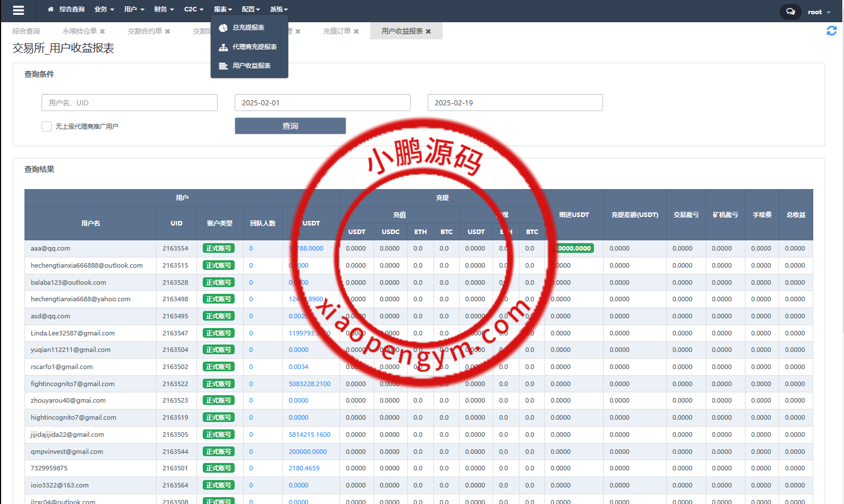The image size is (844, 504).
Task: Click the 用户名、UID search input field
Action: (x=129, y=103)
